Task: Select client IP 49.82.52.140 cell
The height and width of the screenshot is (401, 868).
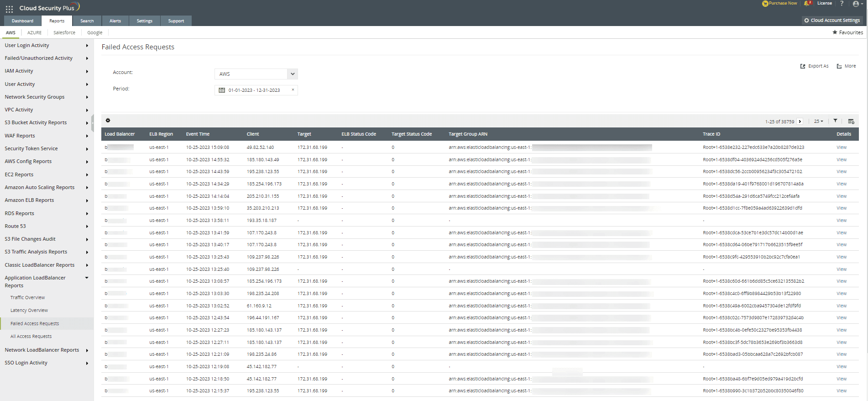Action: click(x=261, y=148)
